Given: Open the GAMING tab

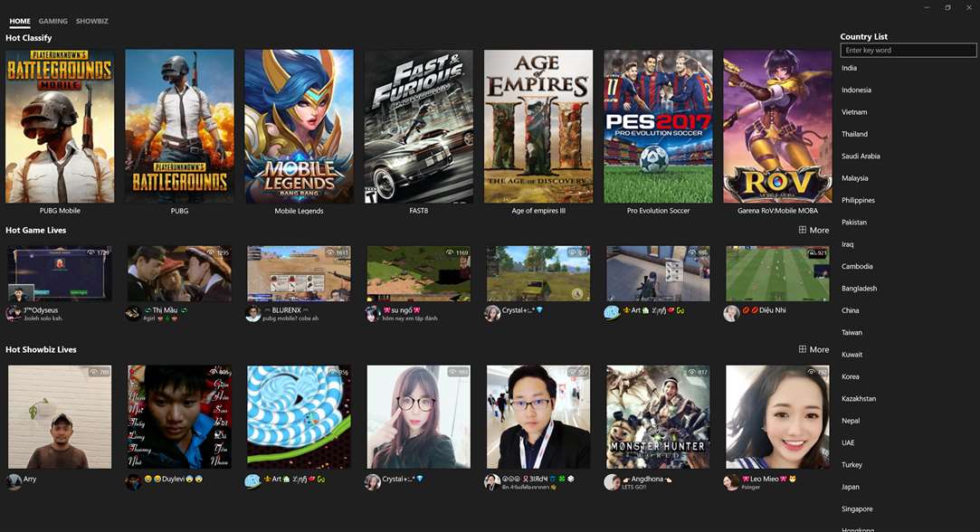Looking at the screenshot, I should point(52,21).
